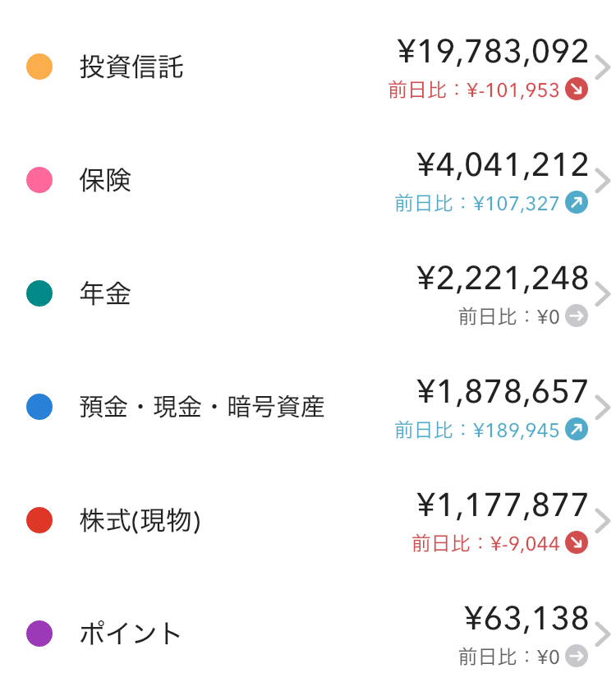This screenshot has height=673, width=616.
Task: Expand the 年金 row chevron
Action: coord(603,295)
